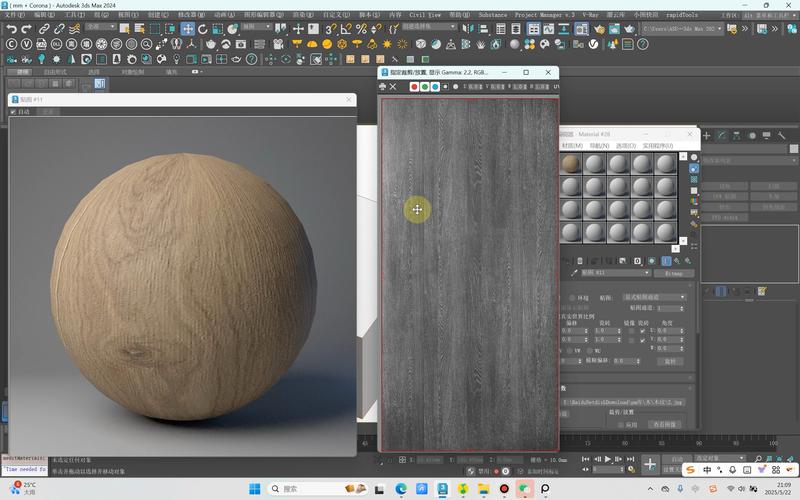Image resolution: width=800 pixels, height=500 pixels.
Task: Select the wood material sample slot
Action: [571, 164]
